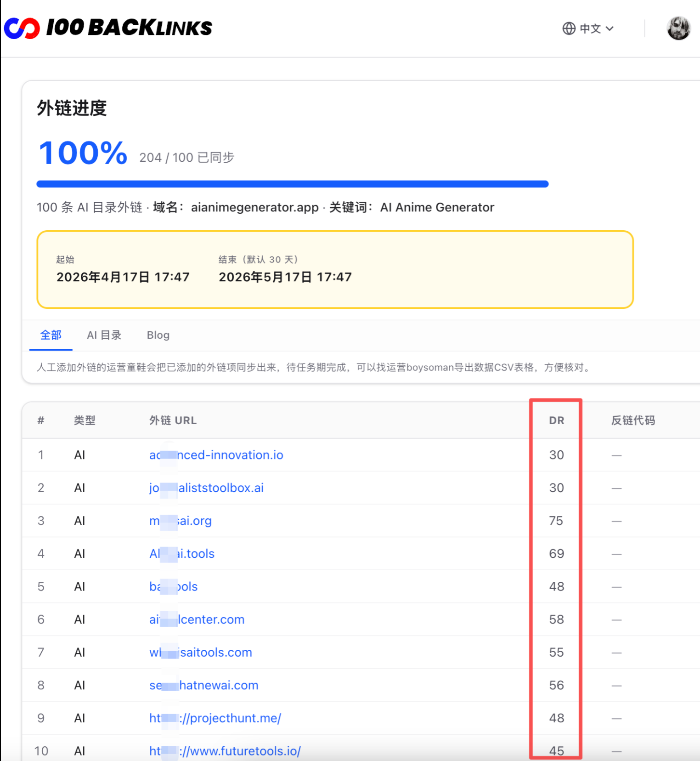This screenshot has height=761, width=700.
Task: Click the 100% progress percentage
Action: [83, 153]
